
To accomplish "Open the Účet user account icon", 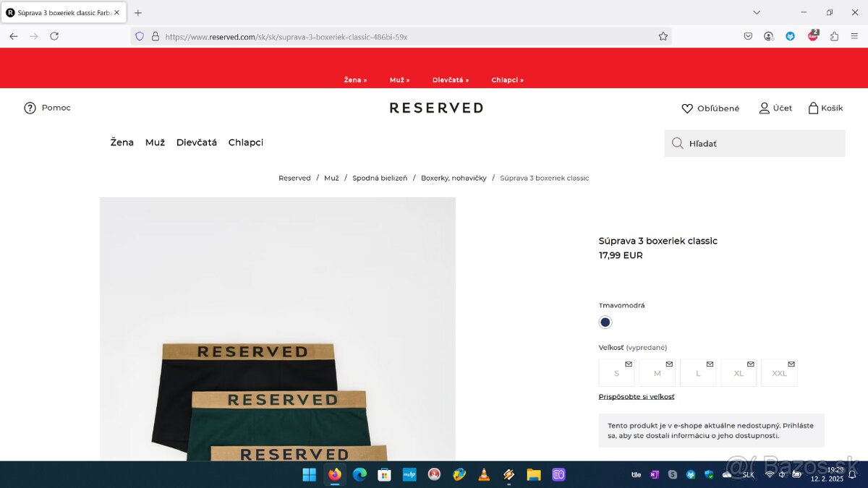I will [764, 108].
